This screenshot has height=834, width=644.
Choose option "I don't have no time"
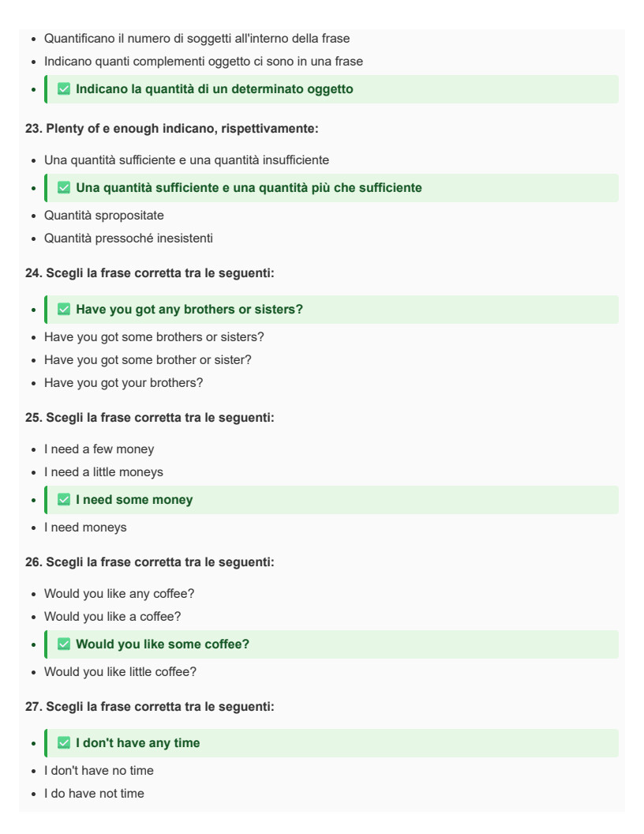[99, 771]
